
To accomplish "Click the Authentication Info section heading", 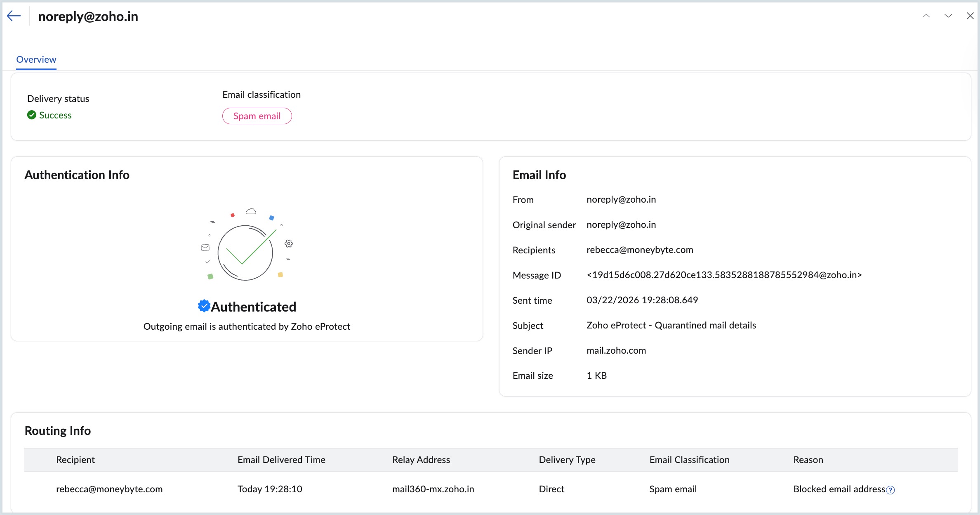I will [x=77, y=175].
